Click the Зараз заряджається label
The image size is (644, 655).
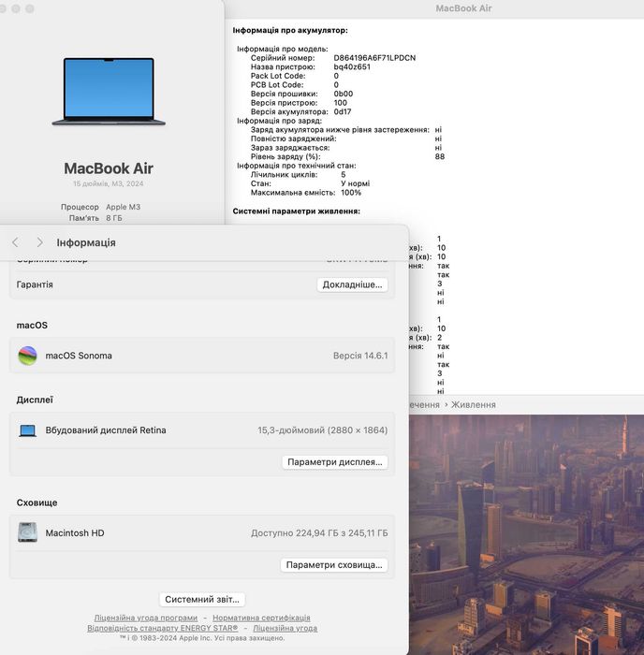point(290,148)
